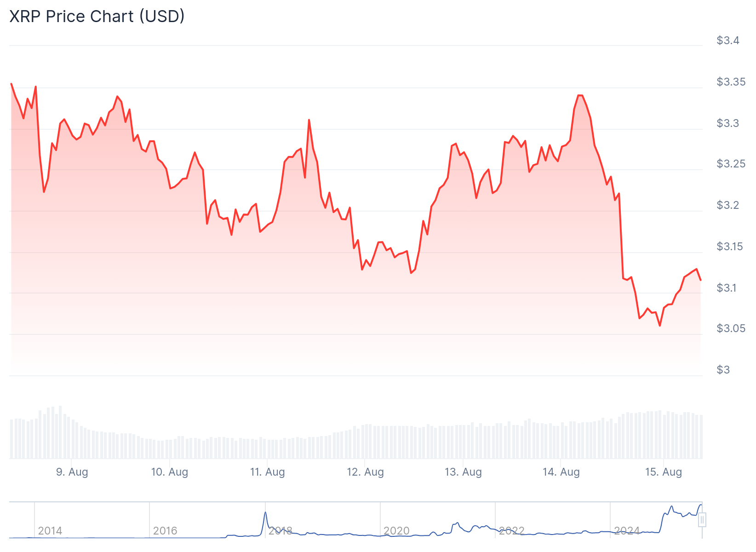This screenshot has height=552, width=756.
Task: Click the 2018 price spike in the navigator
Action: pyautogui.click(x=265, y=514)
